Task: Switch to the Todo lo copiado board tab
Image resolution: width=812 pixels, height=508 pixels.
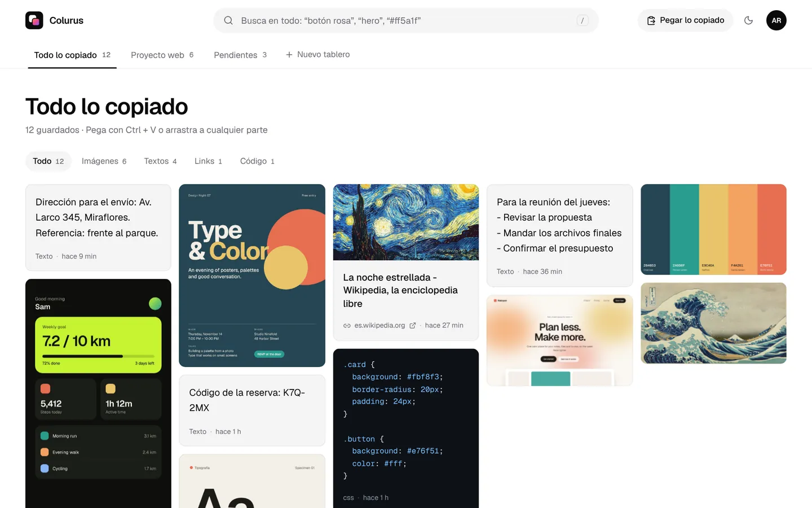Action: point(72,55)
